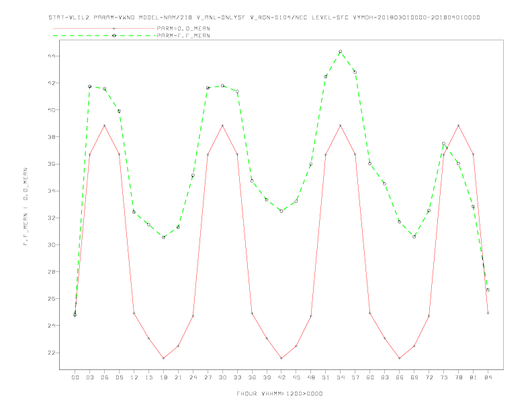This screenshot has height=411, width=532.
Task: Click y-axis tick label 34
Action: (x=52, y=191)
